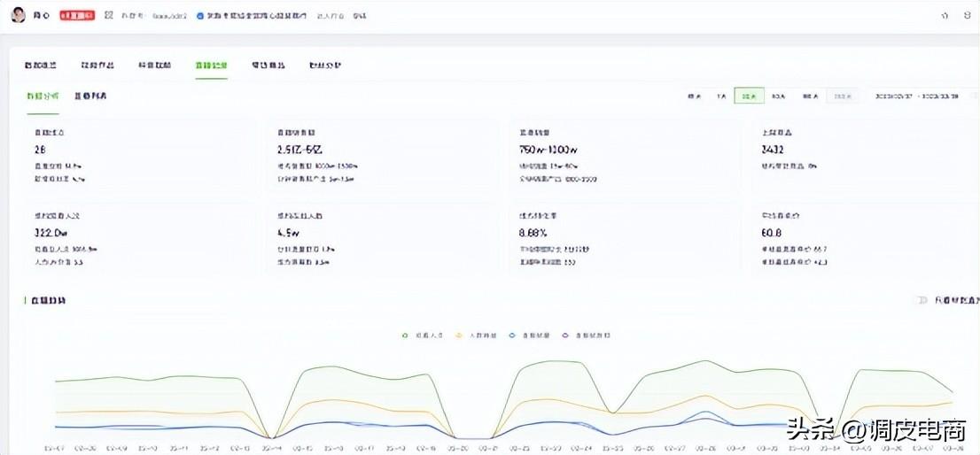Select the first time-range button in the filter row
Viewport: 980px width, 455px height.
(x=694, y=96)
